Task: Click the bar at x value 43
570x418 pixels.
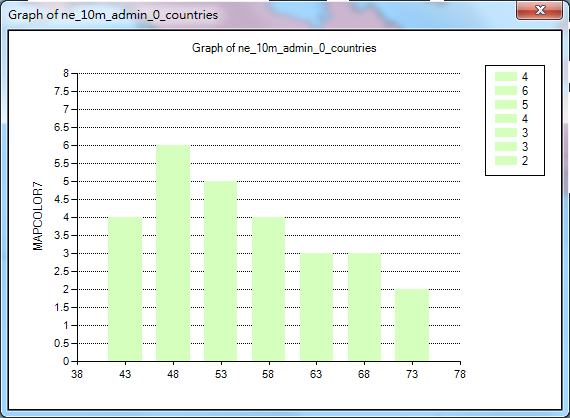Action: (125, 289)
